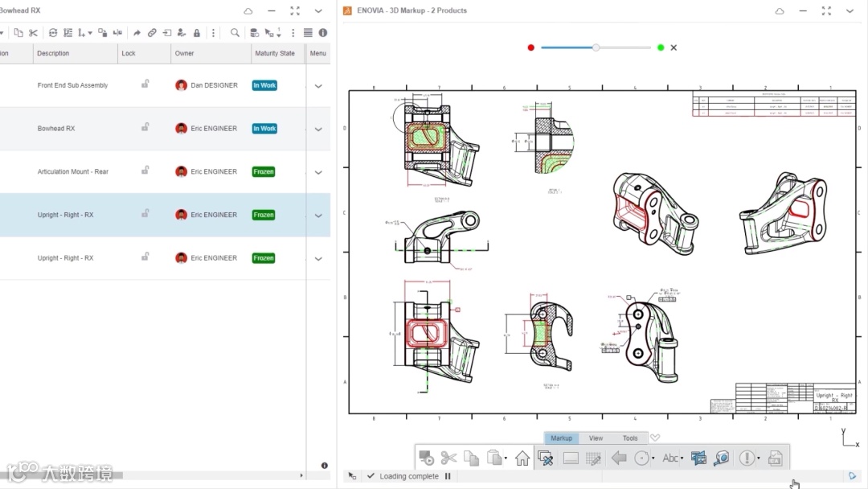Viewport: 868px width, 489px height.
Task: Click the table rows view icon
Action: click(x=308, y=33)
